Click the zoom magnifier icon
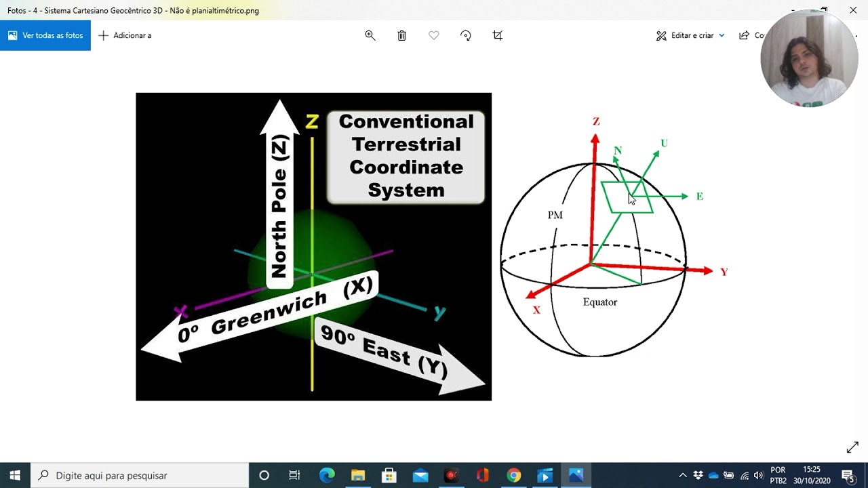Image resolution: width=868 pixels, height=488 pixels. tap(370, 35)
